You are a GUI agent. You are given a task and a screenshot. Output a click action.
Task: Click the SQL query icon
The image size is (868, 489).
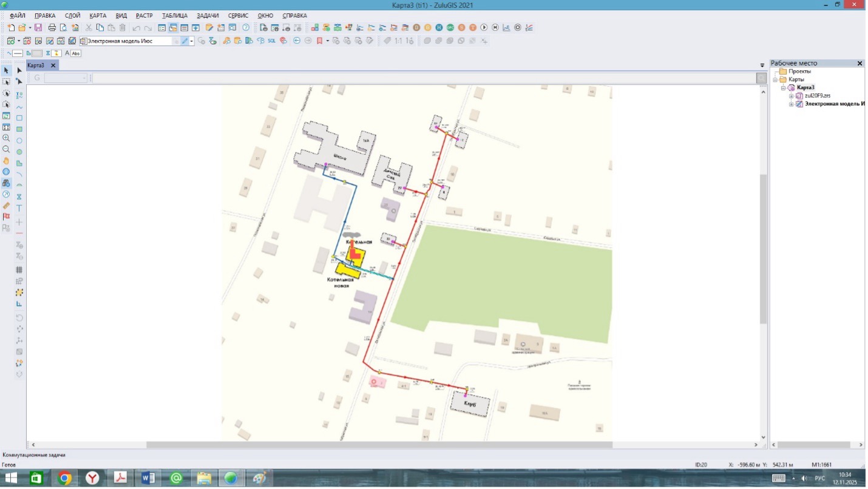[271, 41]
